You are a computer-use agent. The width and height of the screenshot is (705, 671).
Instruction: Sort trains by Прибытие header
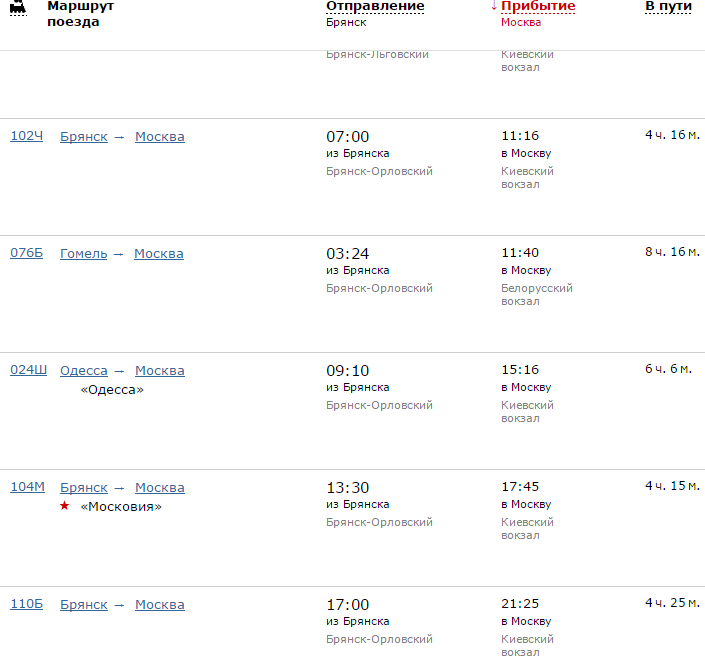pyautogui.click(x=538, y=6)
